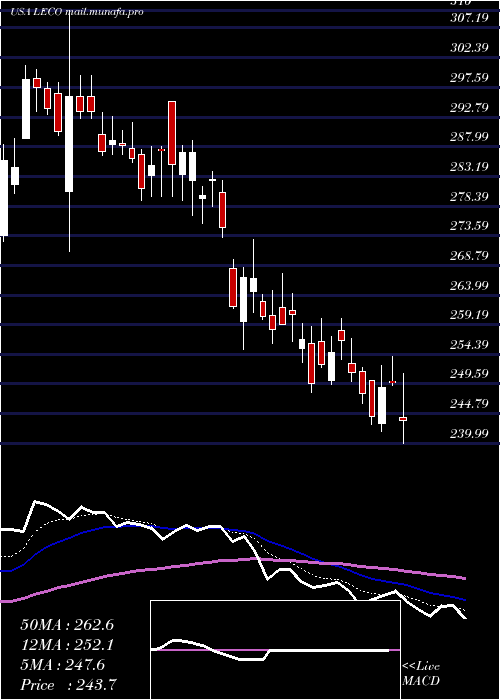
Task: Click the 307.19 price axis label
Action: [469, 18]
